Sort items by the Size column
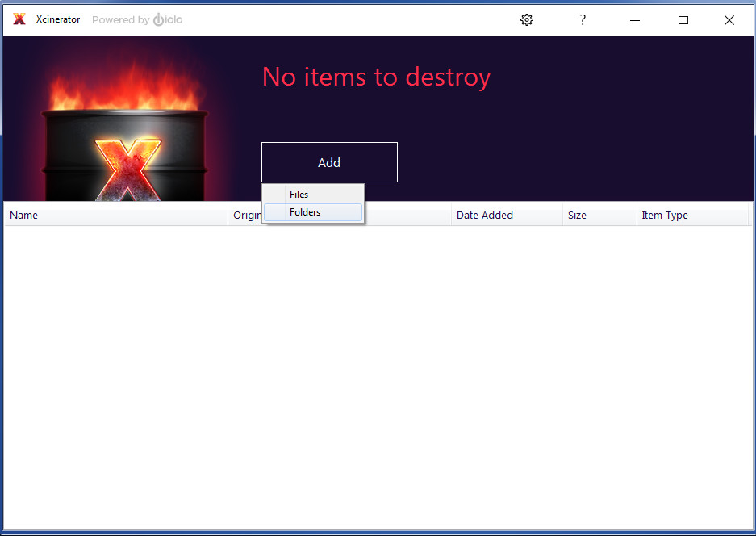 (x=577, y=215)
